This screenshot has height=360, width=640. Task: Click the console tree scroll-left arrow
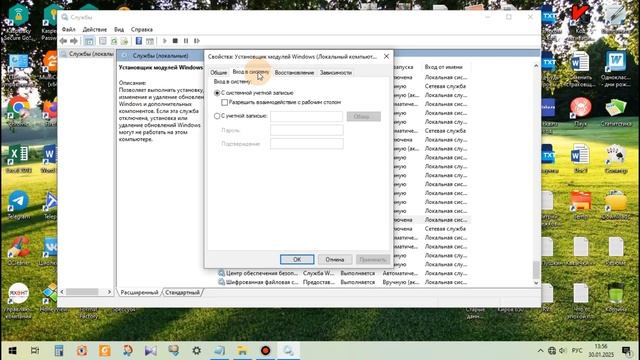(62, 292)
